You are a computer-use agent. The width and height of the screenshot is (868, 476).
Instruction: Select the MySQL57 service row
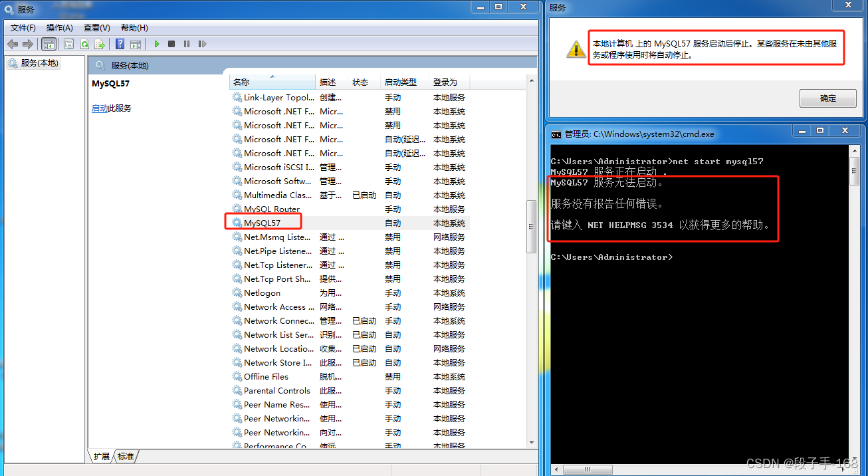350,223
